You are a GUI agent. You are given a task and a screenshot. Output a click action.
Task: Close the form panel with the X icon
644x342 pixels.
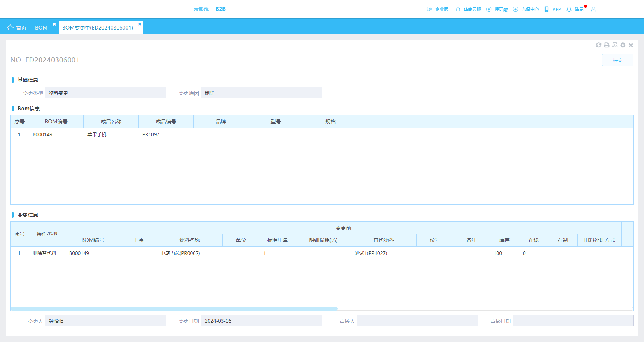click(631, 45)
